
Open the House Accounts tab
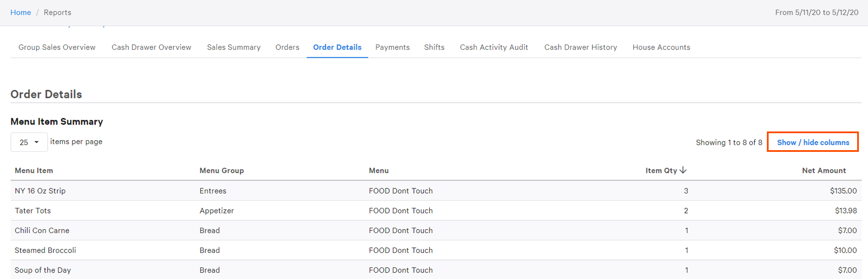[x=661, y=47]
